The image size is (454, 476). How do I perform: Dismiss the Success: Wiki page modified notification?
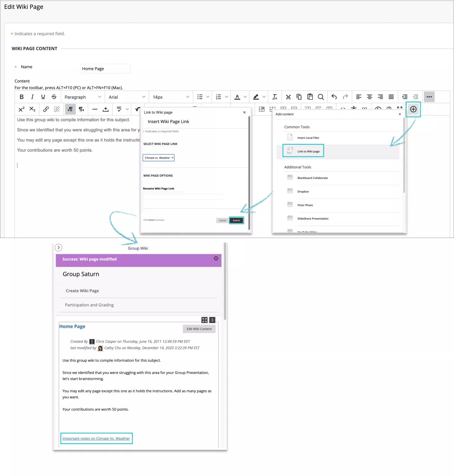[x=216, y=259]
